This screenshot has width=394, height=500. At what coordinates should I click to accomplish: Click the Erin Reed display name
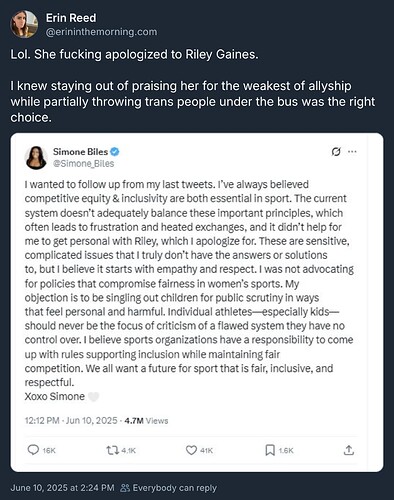click(71, 18)
